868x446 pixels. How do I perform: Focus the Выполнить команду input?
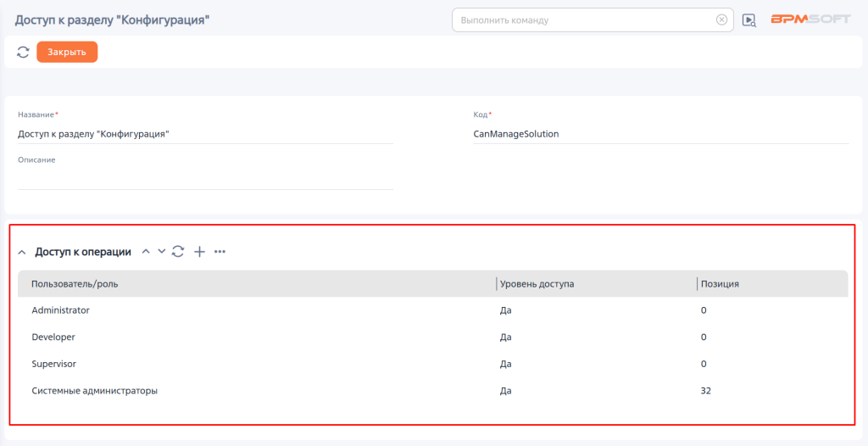[x=585, y=20]
